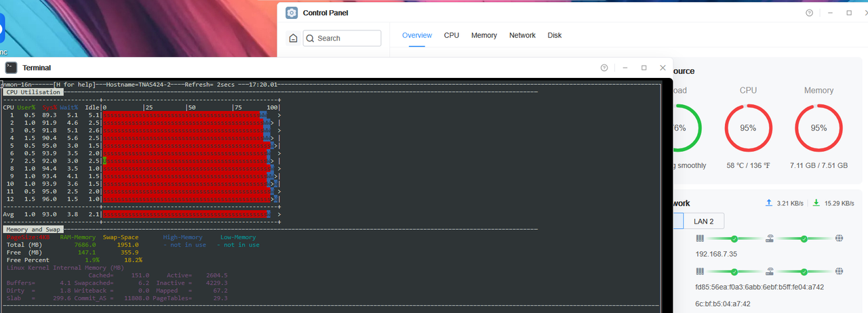Switch to the CPU tab
This screenshot has height=313, width=868.
point(452,35)
